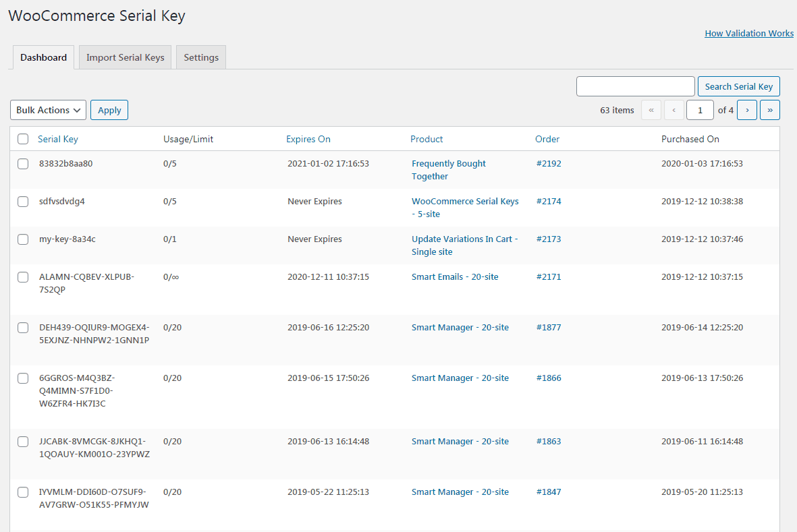The height and width of the screenshot is (532, 797).
Task: Click the Search Serial Key button
Action: coord(738,86)
